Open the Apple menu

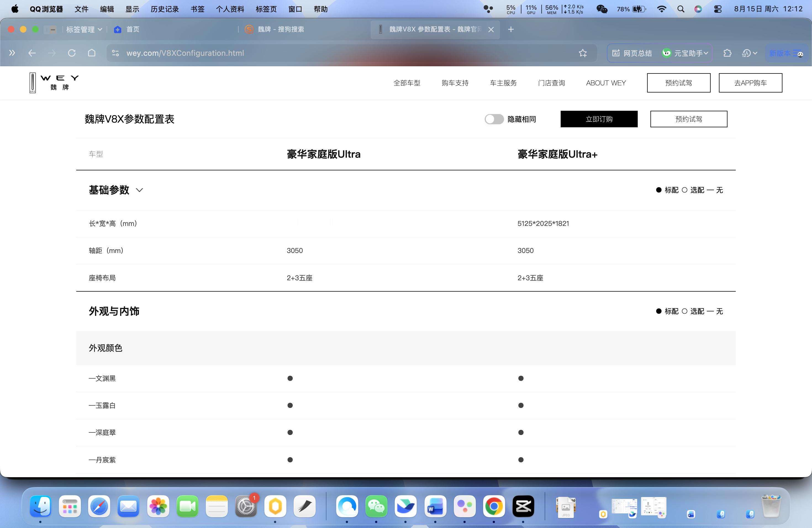[15, 9]
